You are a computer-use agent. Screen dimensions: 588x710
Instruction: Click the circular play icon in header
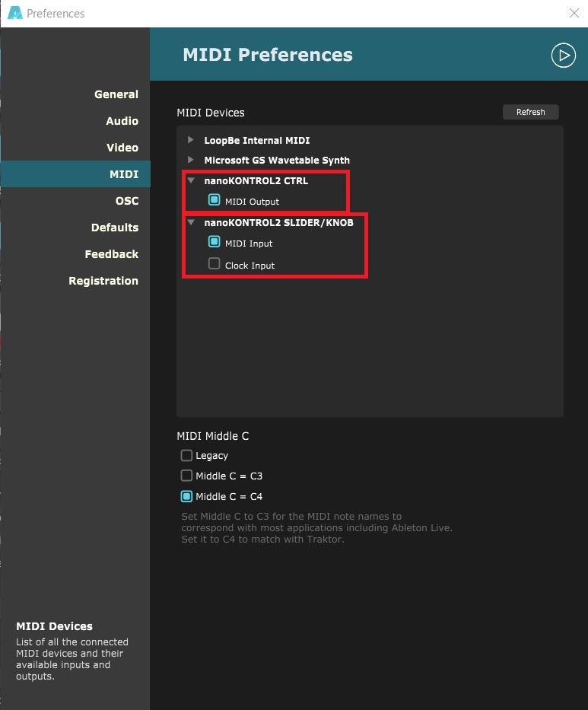(563, 56)
